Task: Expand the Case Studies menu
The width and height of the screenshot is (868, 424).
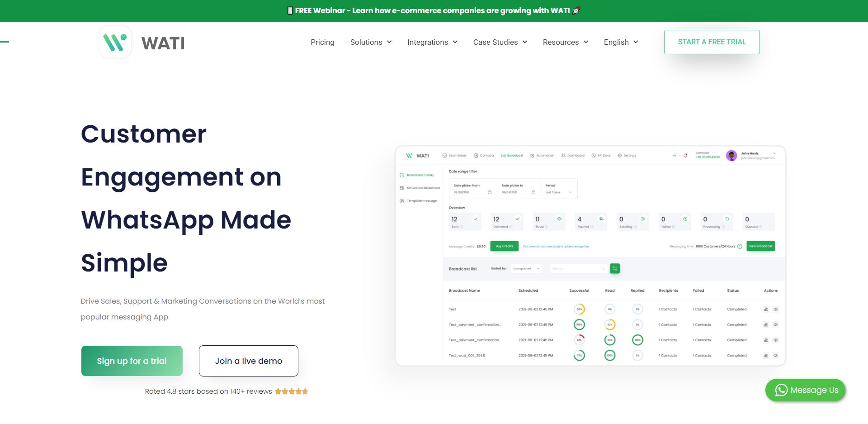Action: [x=500, y=42]
